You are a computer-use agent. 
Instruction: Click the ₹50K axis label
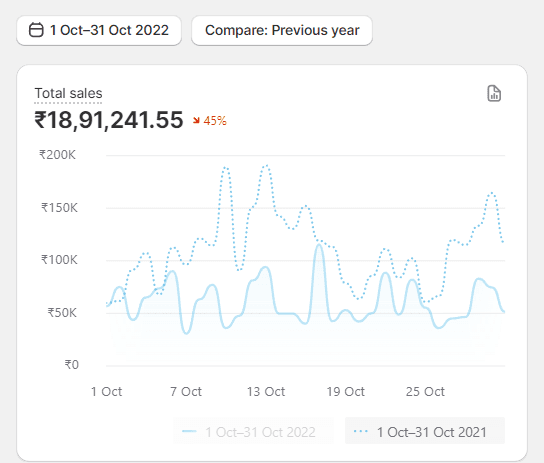62,312
